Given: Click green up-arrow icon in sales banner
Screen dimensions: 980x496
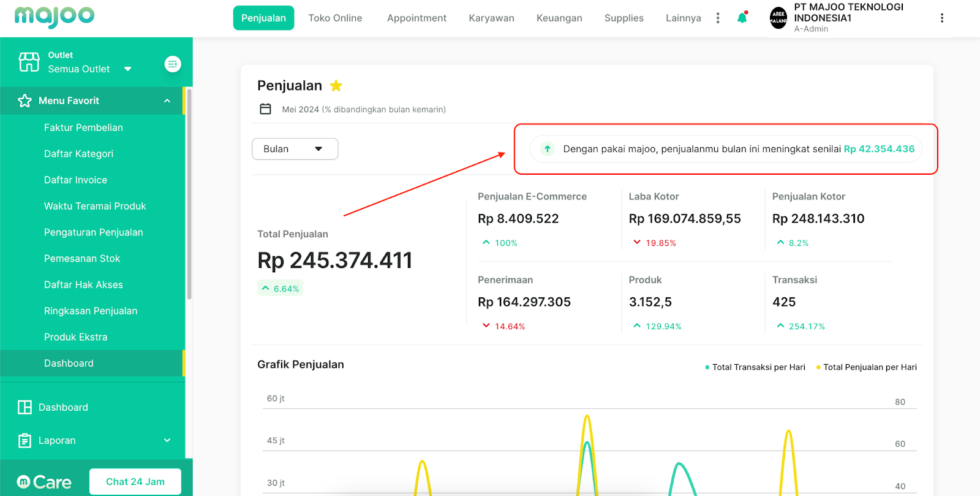Looking at the screenshot, I should [548, 148].
